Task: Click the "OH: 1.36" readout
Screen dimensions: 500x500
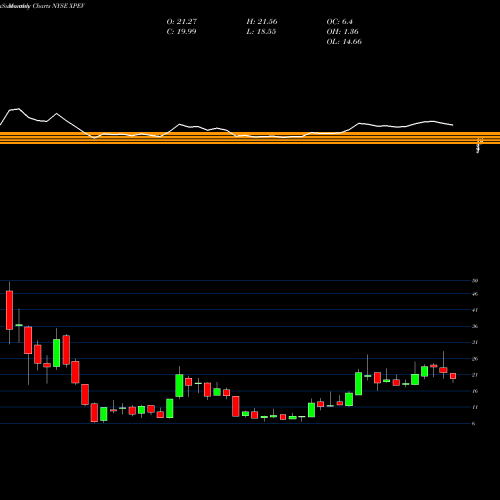Action: (343, 32)
